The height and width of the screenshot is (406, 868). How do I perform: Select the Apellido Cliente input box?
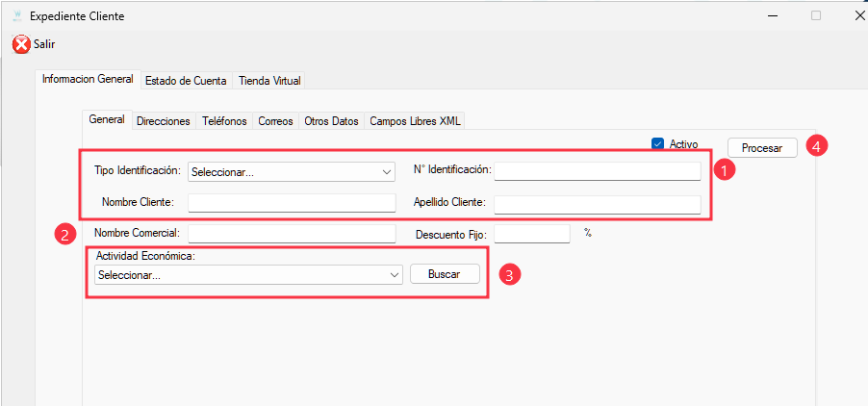[598, 204]
